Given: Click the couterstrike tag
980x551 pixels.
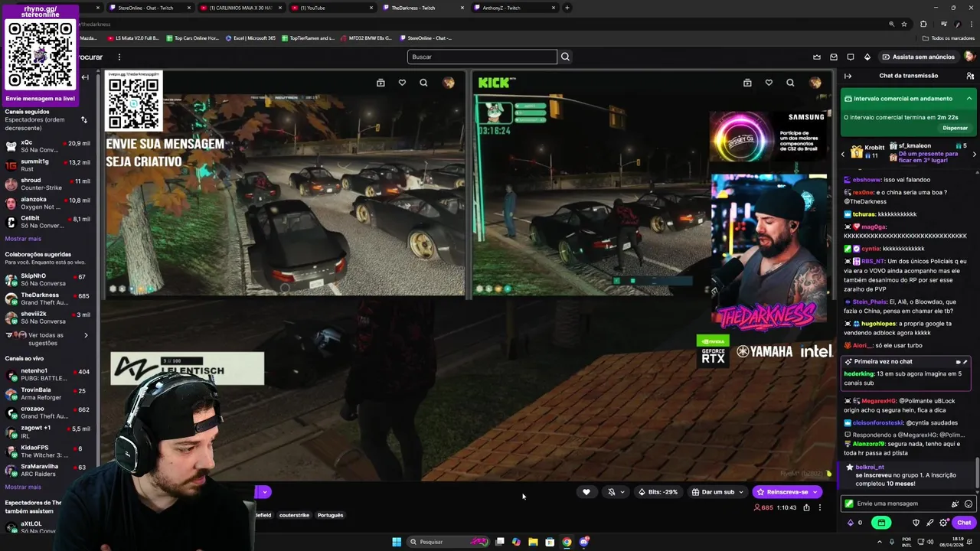Looking at the screenshot, I should tap(294, 515).
